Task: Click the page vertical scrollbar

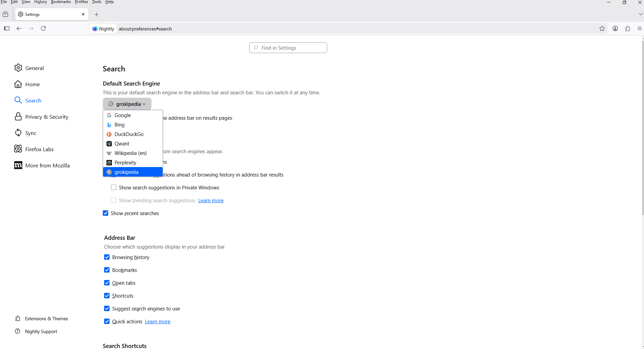Action: (643, 128)
